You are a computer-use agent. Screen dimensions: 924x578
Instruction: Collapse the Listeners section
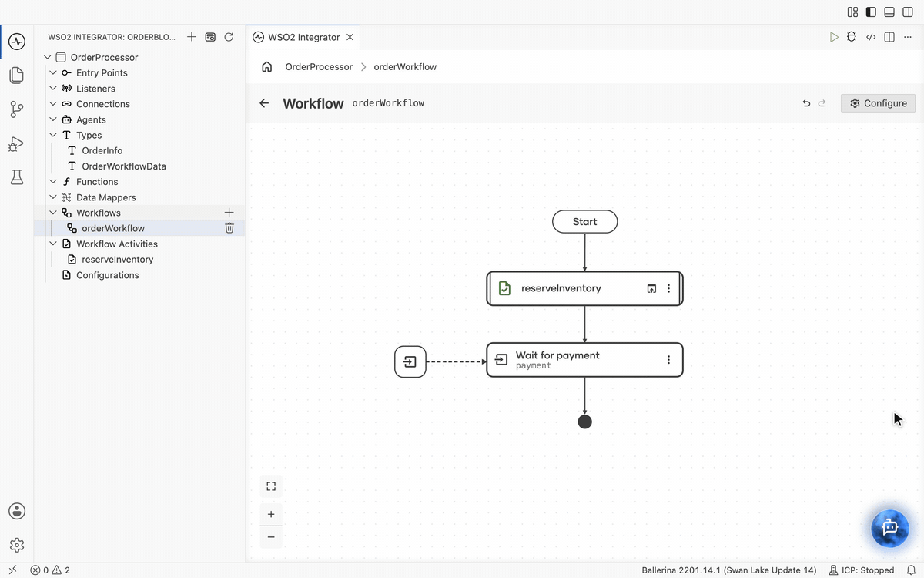point(53,88)
